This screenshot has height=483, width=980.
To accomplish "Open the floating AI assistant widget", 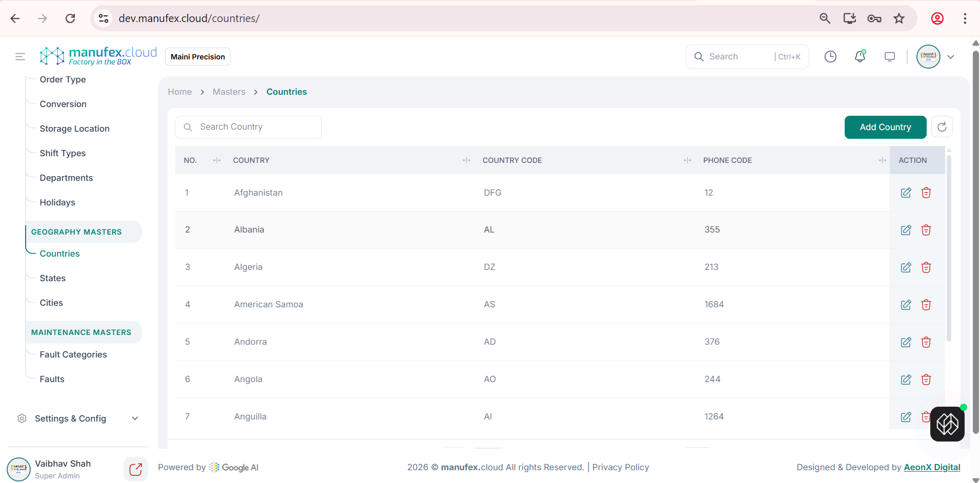I will (947, 424).
